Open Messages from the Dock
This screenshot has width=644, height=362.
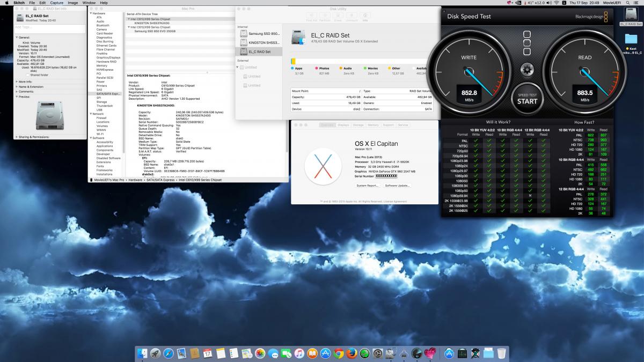[273, 353]
